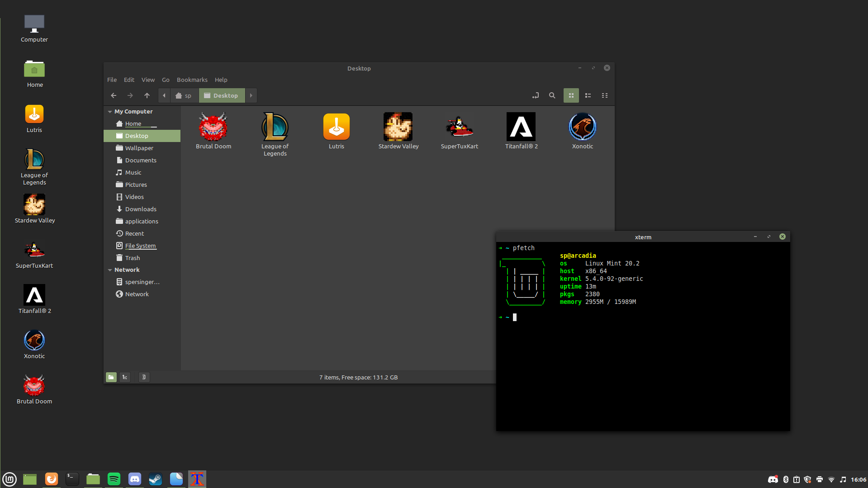Open the search icon in the file manager toolbar
This screenshot has width=868, height=488.
click(552, 95)
